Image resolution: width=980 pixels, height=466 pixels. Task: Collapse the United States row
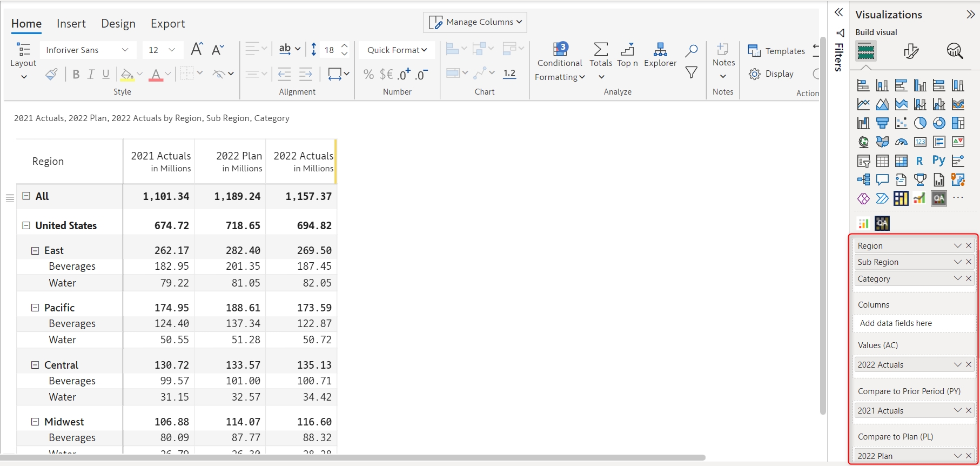tap(26, 225)
